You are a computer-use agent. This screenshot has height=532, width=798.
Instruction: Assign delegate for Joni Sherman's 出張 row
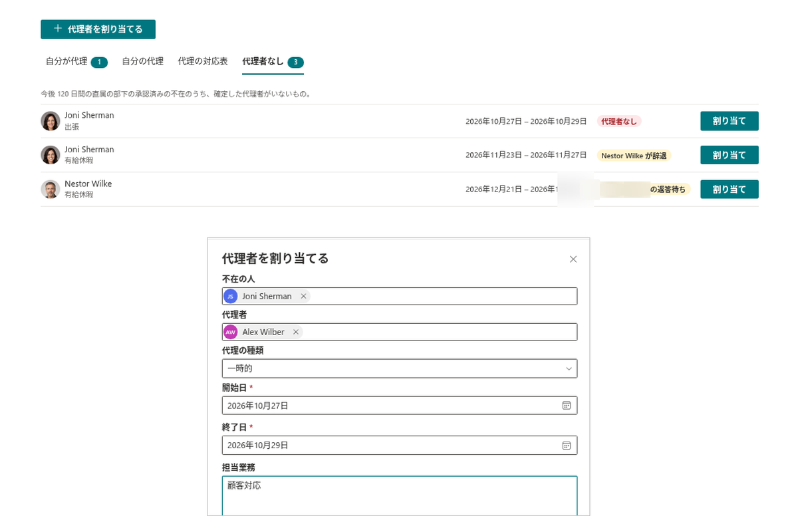click(729, 121)
